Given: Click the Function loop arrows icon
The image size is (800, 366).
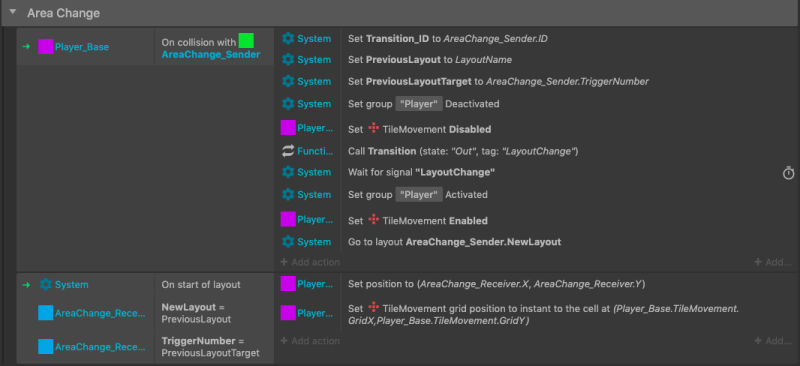Looking at the screenshot, I should click(x=288, y=151).
